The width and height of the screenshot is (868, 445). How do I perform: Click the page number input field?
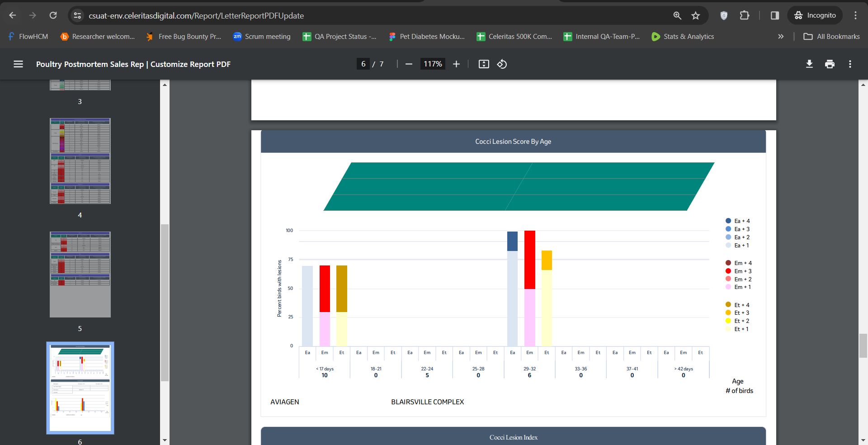(363, 64)
